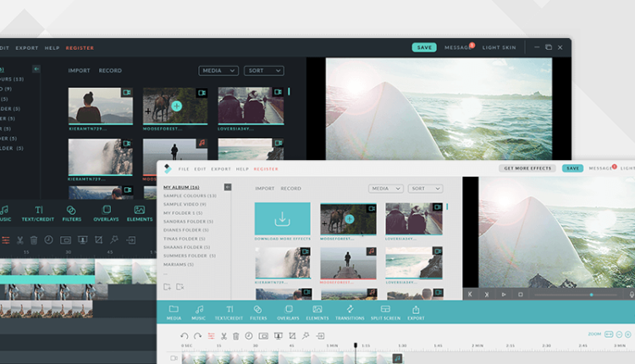635x364 pixels.
Task: Click the add folder icon under album list
Action: [167, 287]
